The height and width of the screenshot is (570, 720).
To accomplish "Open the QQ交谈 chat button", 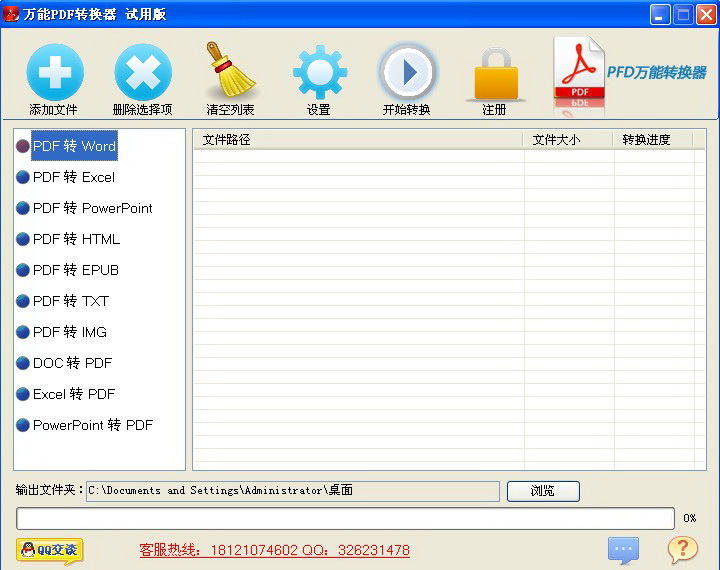I will coord(50,550).
